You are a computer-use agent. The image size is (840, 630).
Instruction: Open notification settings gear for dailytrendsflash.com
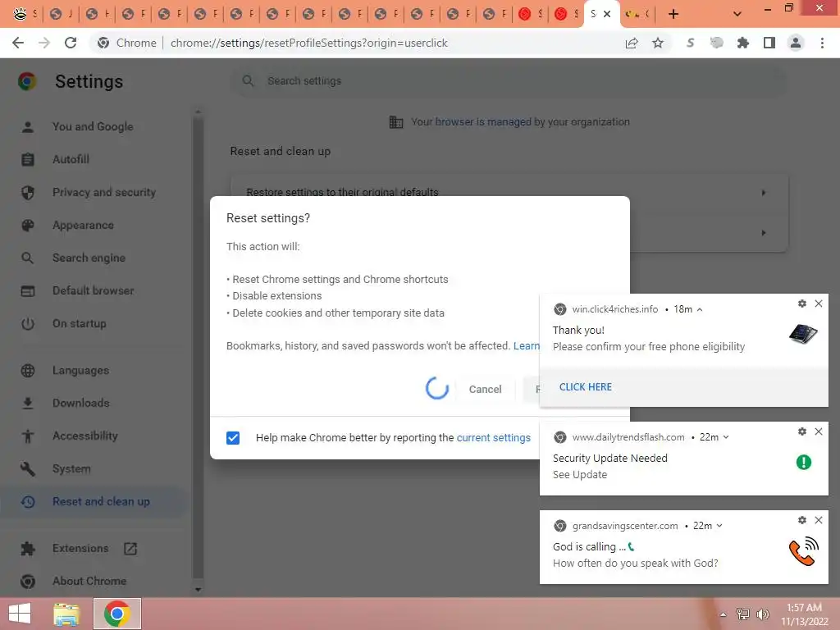pyautogui.click(x=802, y=431)
